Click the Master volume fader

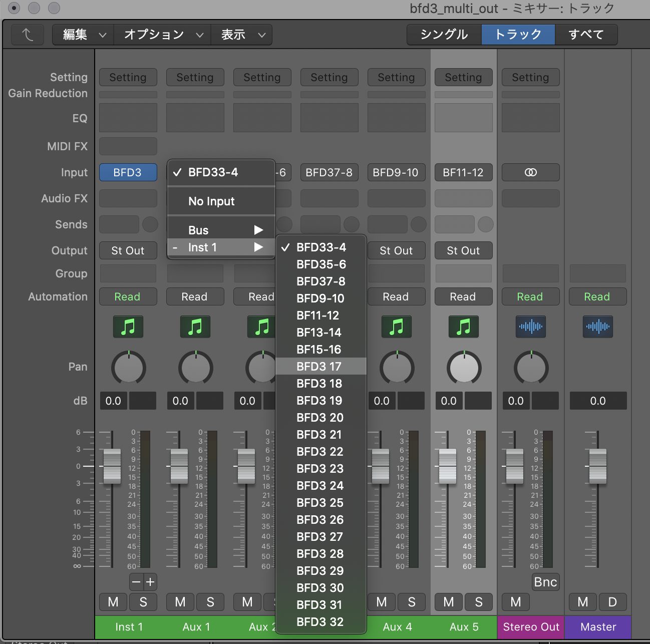pyautogui.click(x=598, y=466)
